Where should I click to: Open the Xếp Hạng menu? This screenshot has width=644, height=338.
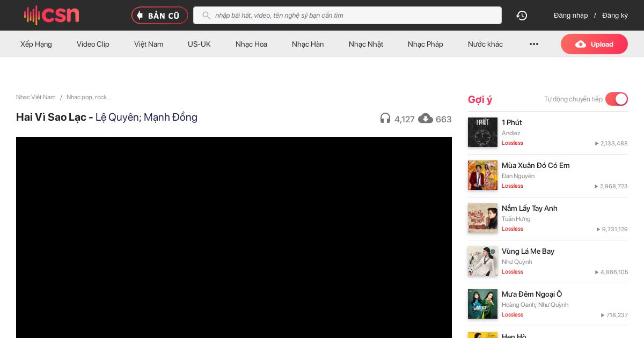[x=36, y=44]
